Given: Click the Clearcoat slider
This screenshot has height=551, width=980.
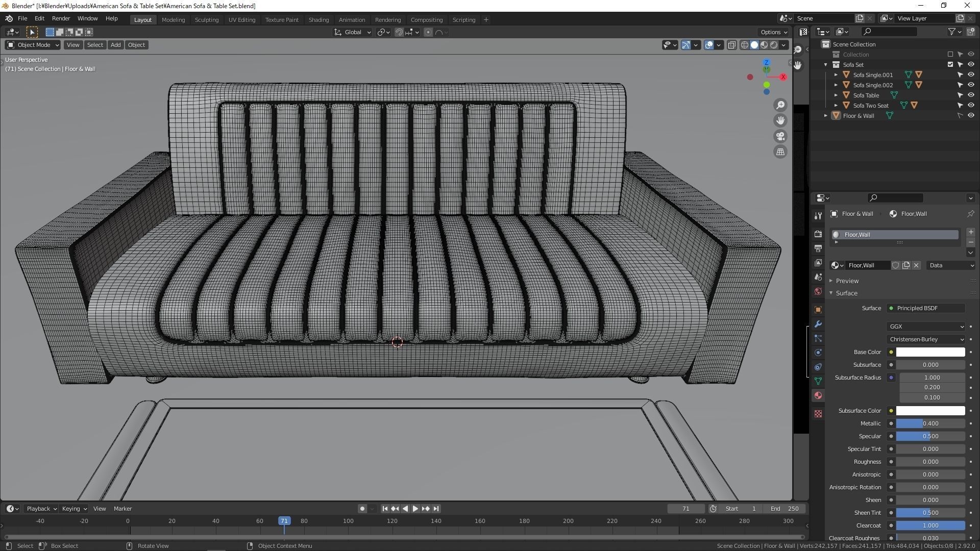Looking at the screenshot, I should (x=930, y=525).
